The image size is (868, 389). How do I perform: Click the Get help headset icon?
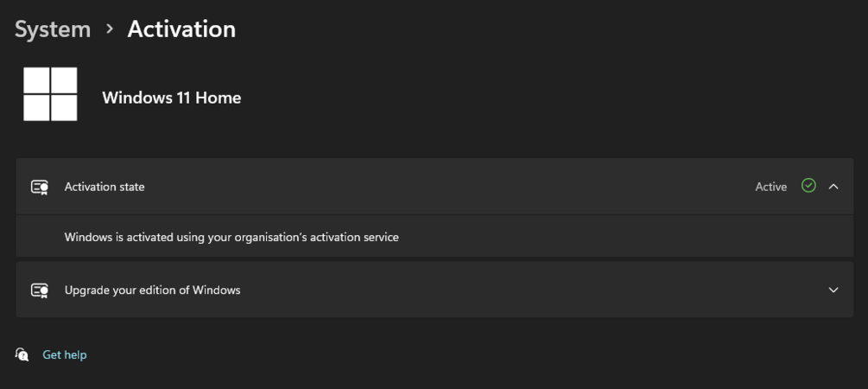(x=22, y=354)
